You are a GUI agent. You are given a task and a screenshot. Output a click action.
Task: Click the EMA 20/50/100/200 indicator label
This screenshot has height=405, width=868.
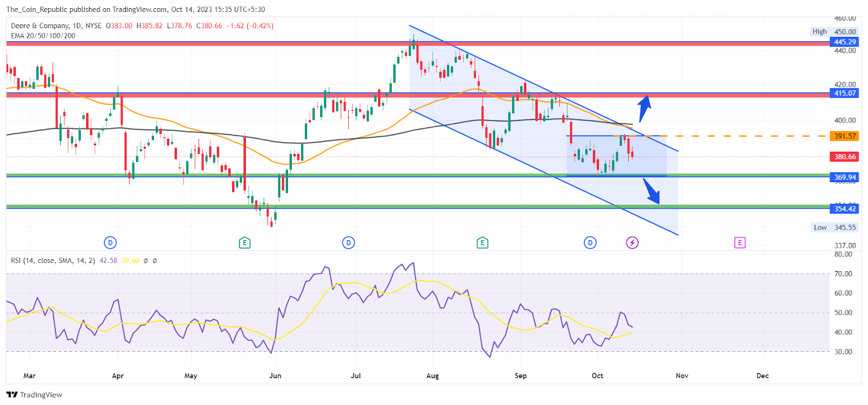(x=43, y=36)
